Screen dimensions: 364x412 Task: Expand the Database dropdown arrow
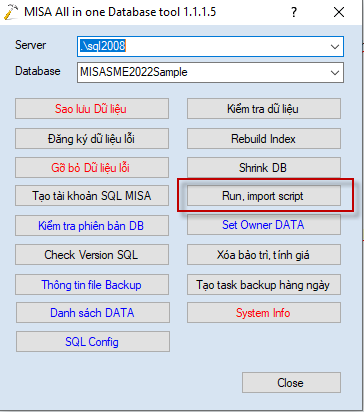pos(335,72)
